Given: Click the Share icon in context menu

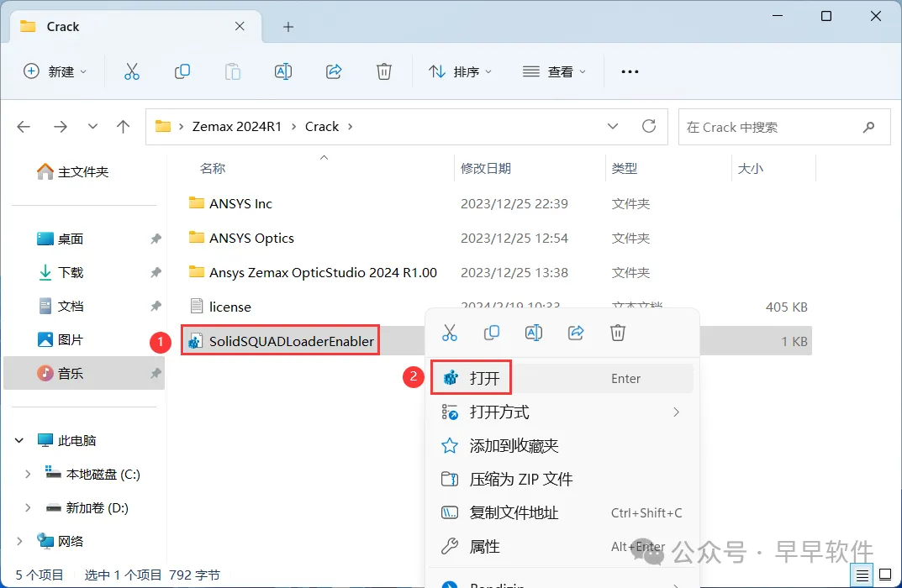Looking at the screenshot, I should coord(576,333).
